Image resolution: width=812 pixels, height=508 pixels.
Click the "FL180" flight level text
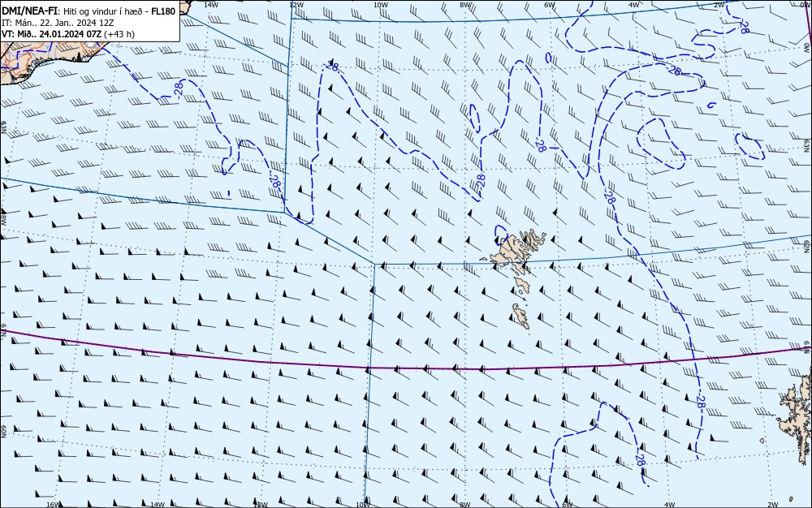(x=164, y=11)
